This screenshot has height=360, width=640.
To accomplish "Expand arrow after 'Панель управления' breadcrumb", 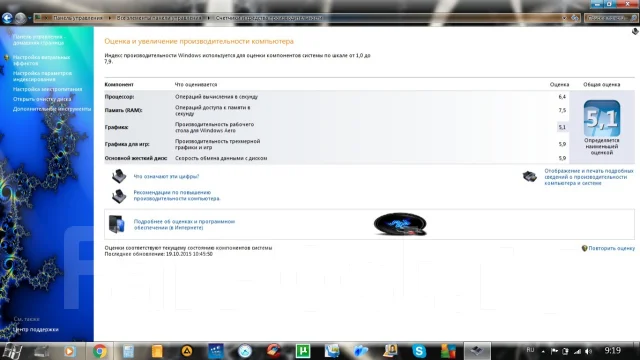I will (x=109, y=18).
